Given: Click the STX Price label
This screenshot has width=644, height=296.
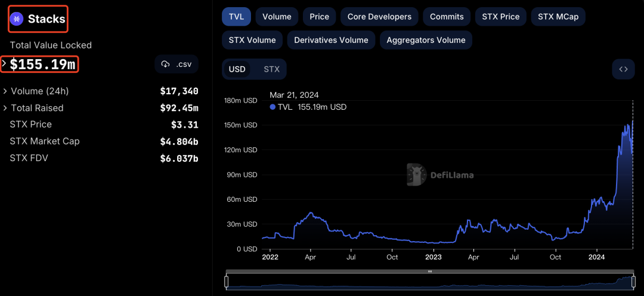Looking at the screenshot, I should [x=31, y=124].
